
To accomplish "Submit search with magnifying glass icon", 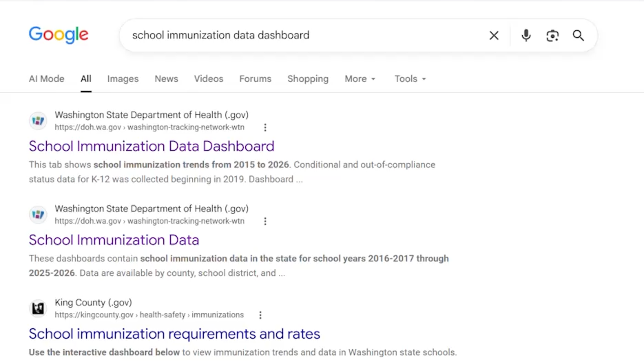I will pyautogui.click(x=578, y=35).
